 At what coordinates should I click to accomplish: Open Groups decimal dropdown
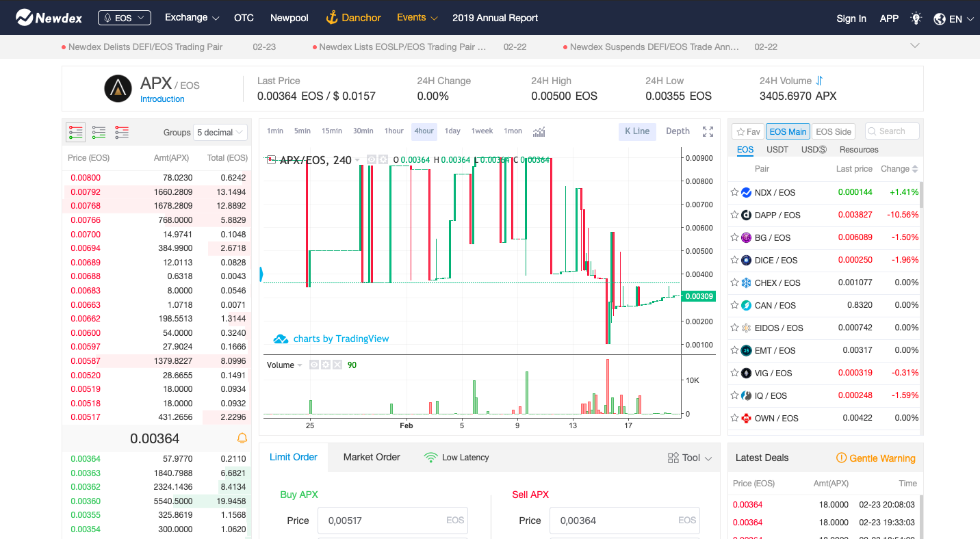coord(220,132)
